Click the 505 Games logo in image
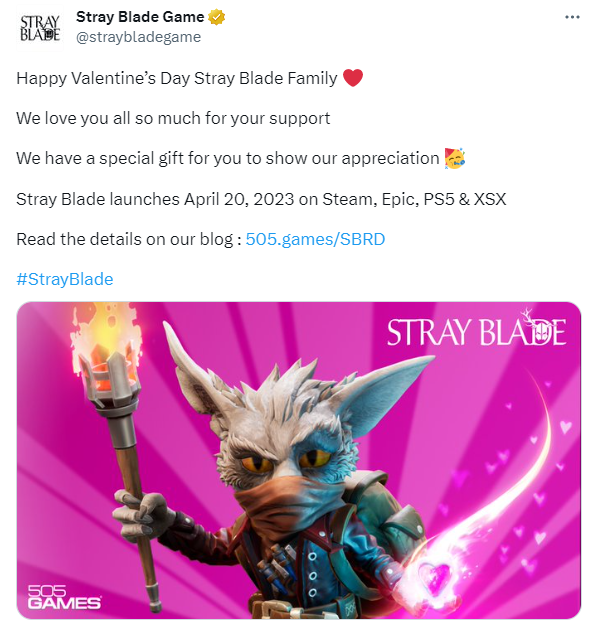597x631 pixels. pyautogui.click(x=64, y=597)
